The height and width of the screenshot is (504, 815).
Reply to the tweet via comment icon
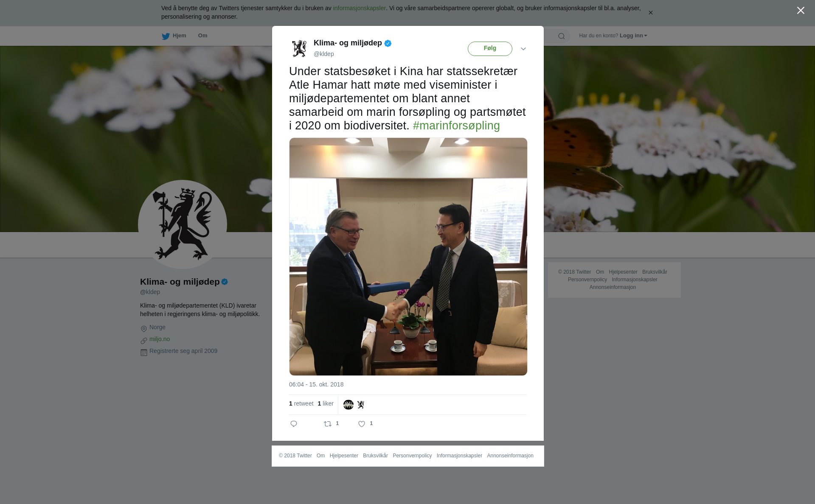(x=294, y=424)
